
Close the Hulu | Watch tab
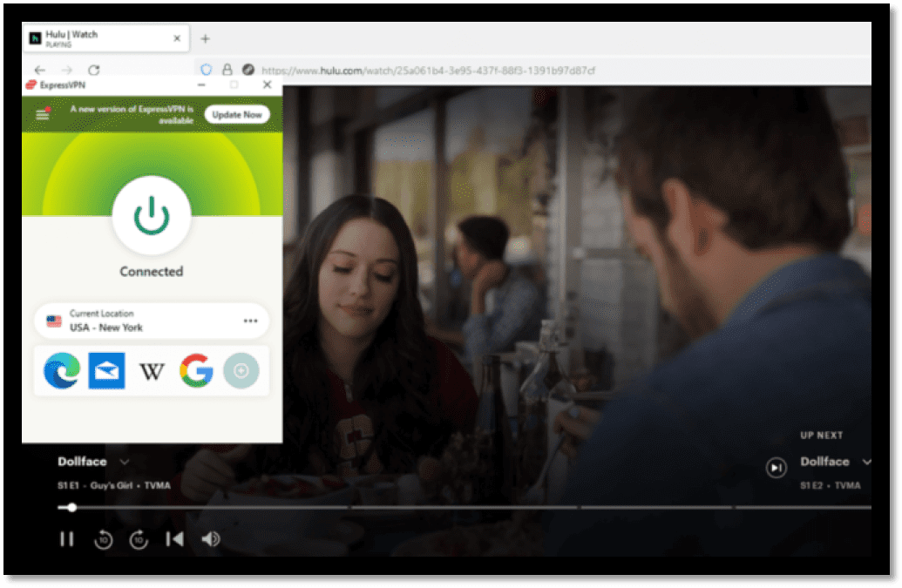pos(177,38)
